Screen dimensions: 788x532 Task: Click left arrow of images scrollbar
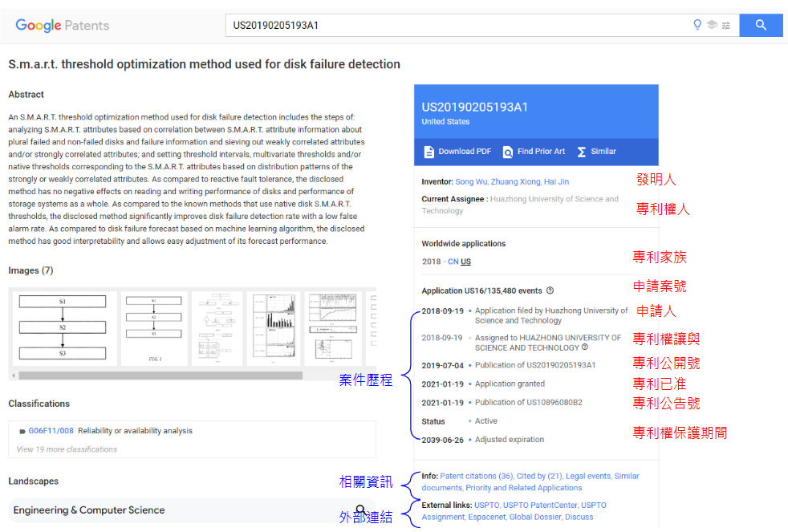[14, 376]
